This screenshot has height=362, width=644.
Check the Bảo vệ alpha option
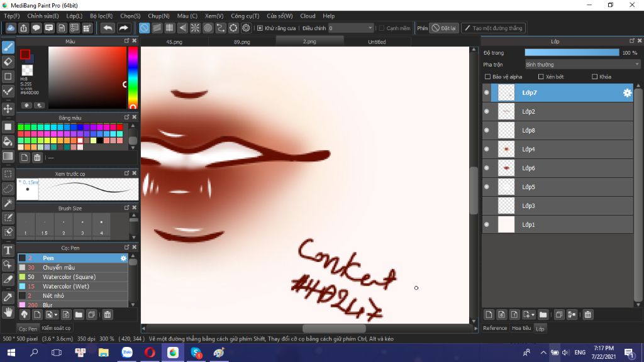tap(487, 77)
